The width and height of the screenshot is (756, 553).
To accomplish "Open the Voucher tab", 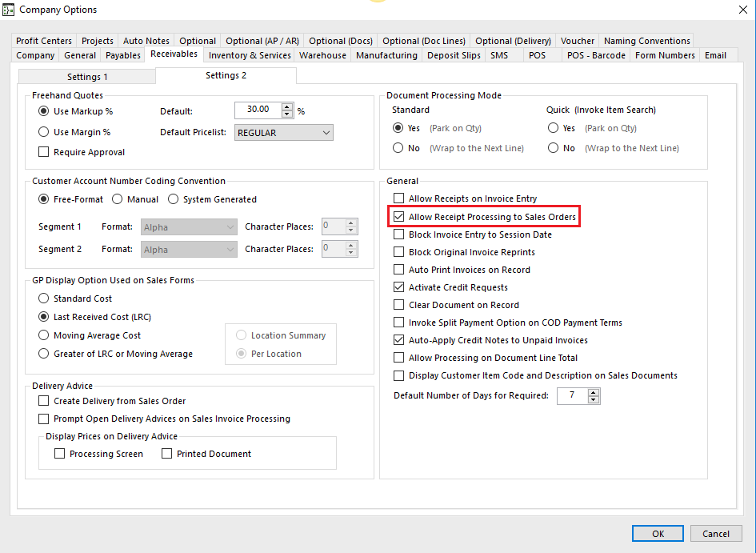I will (x=578, y=41).
